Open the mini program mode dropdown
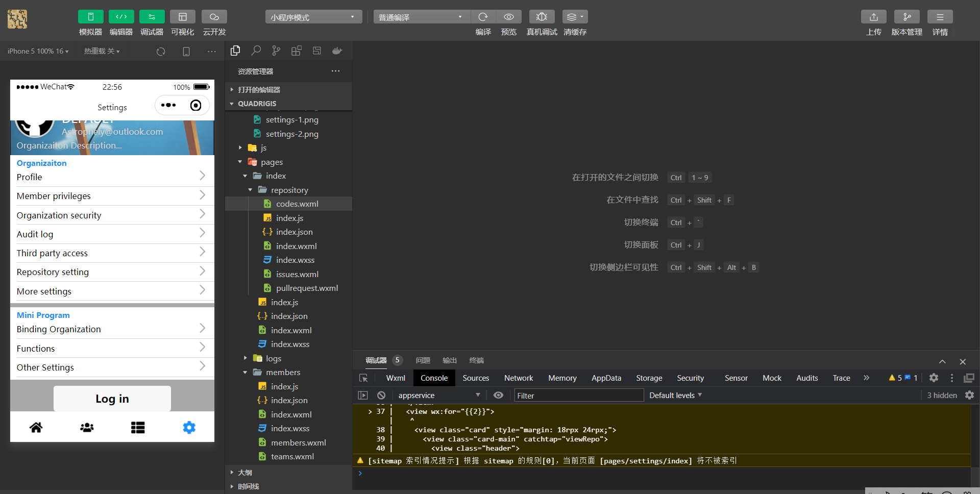 click(x=313, y=17)
